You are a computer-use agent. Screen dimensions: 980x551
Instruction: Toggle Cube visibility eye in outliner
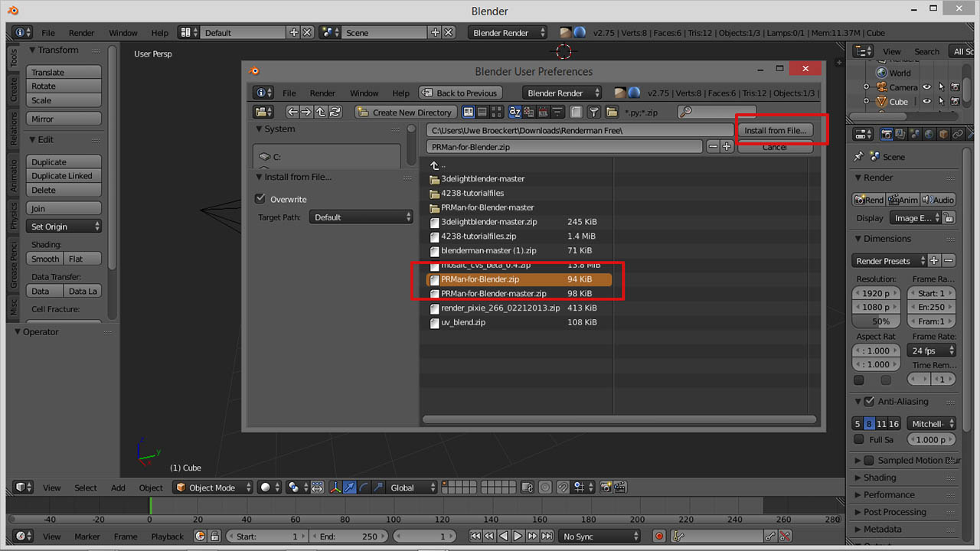click(x=927, y=101)
